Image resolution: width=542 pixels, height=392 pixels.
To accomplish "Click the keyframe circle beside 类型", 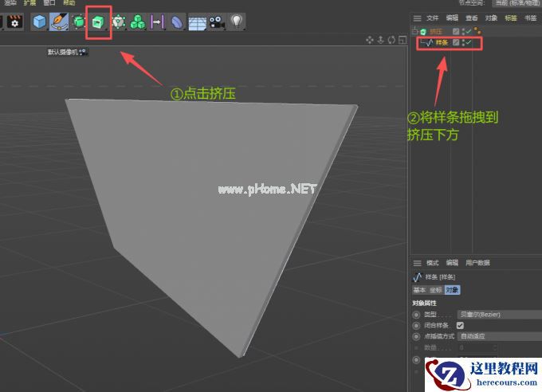I will click(417, 315).
